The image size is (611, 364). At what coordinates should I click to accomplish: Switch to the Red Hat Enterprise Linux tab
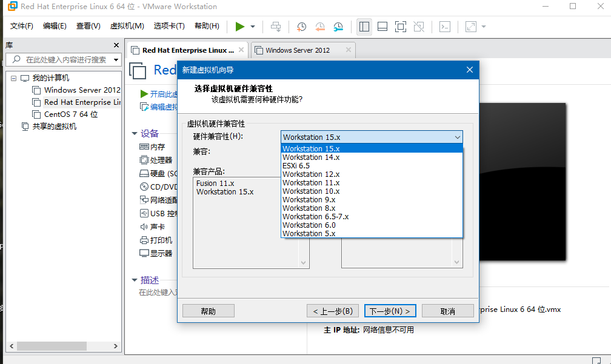click(188, 50)
